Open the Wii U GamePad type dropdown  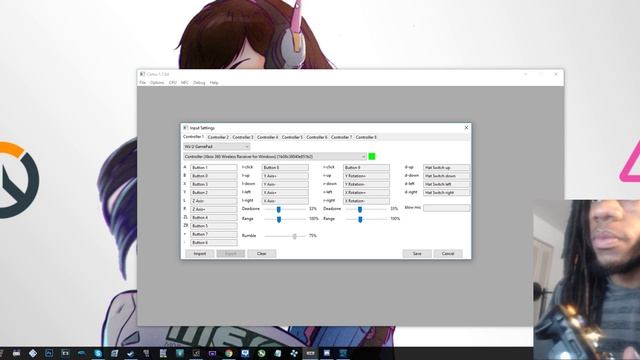coord(217,147)
